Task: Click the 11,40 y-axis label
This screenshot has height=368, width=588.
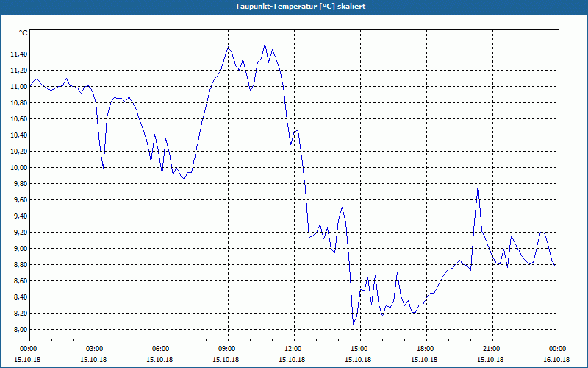Action: coord(19,54)
